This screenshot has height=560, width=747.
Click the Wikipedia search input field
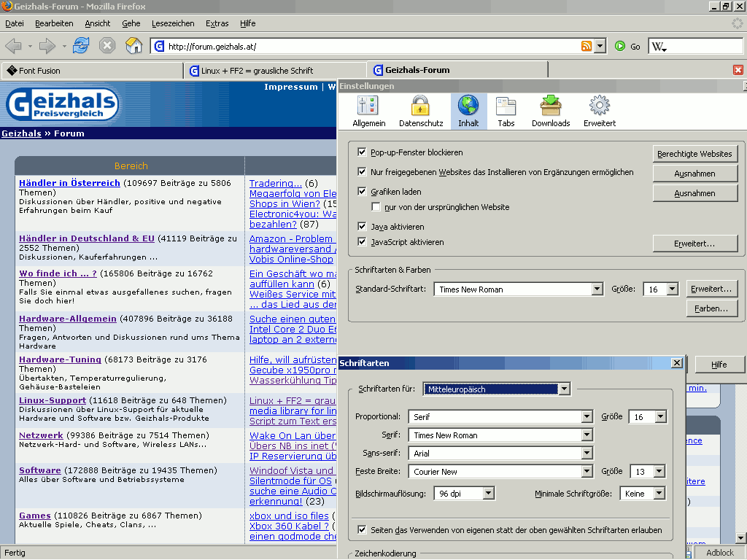705,46
